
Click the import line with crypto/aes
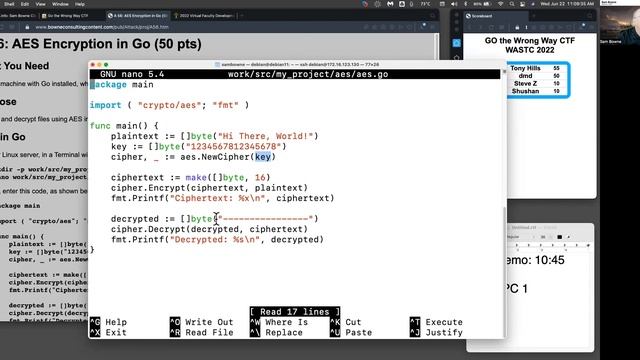pyautogui.click(x=169, y=105)
